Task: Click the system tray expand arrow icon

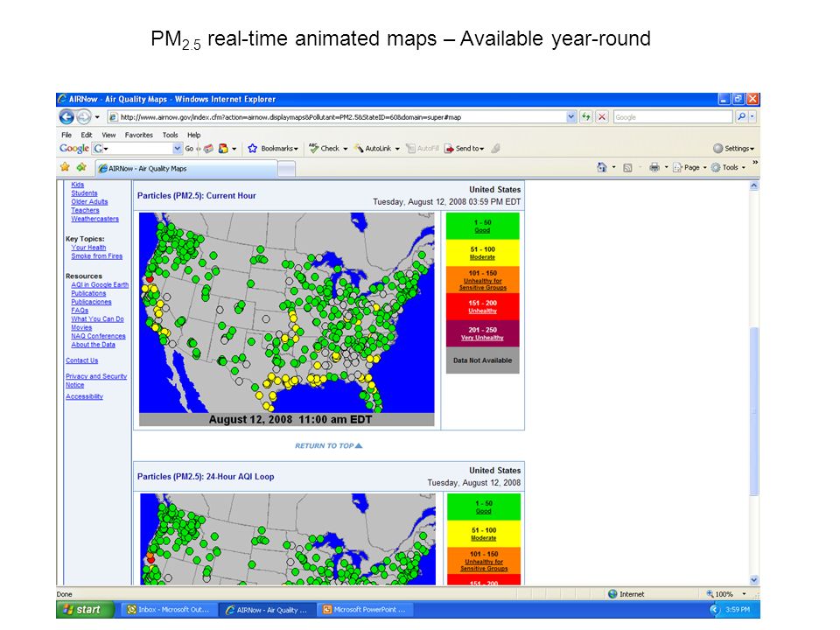Action: (714, 610)
